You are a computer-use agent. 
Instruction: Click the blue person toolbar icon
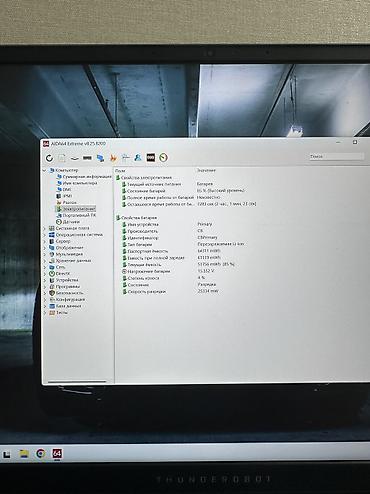(x=138, y=157)
